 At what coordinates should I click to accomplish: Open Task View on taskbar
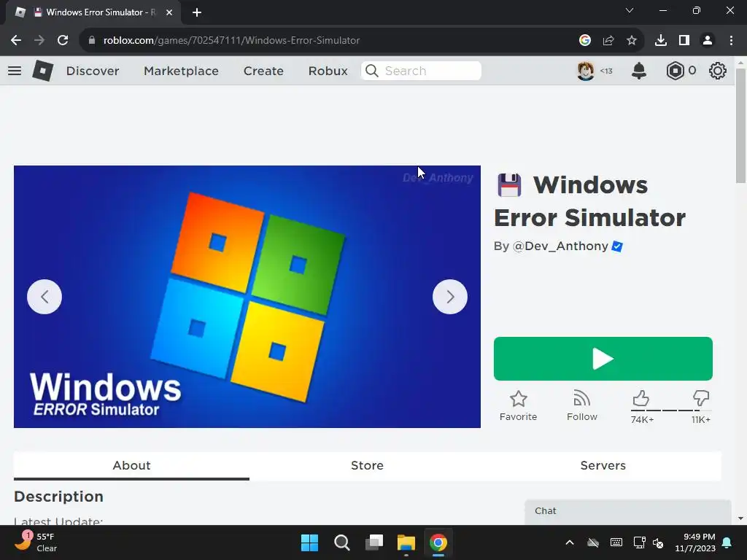pyautogui.click(x=374, y=542)
